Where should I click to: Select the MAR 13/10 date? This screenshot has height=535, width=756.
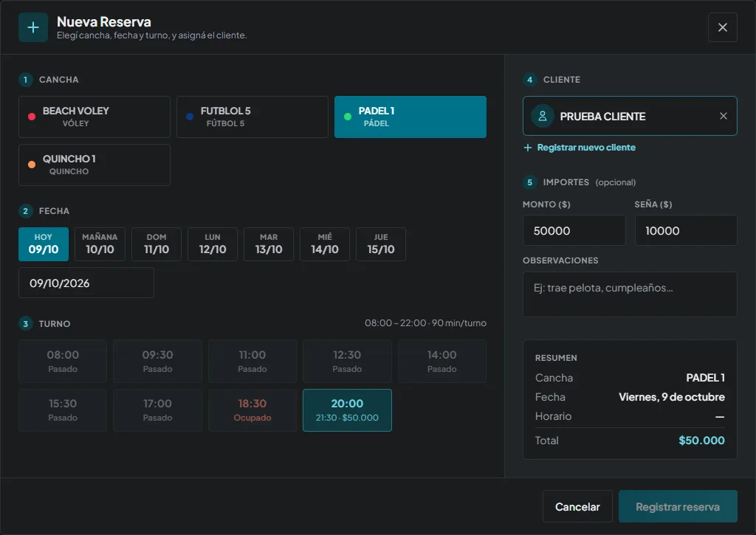coord(269,244)
